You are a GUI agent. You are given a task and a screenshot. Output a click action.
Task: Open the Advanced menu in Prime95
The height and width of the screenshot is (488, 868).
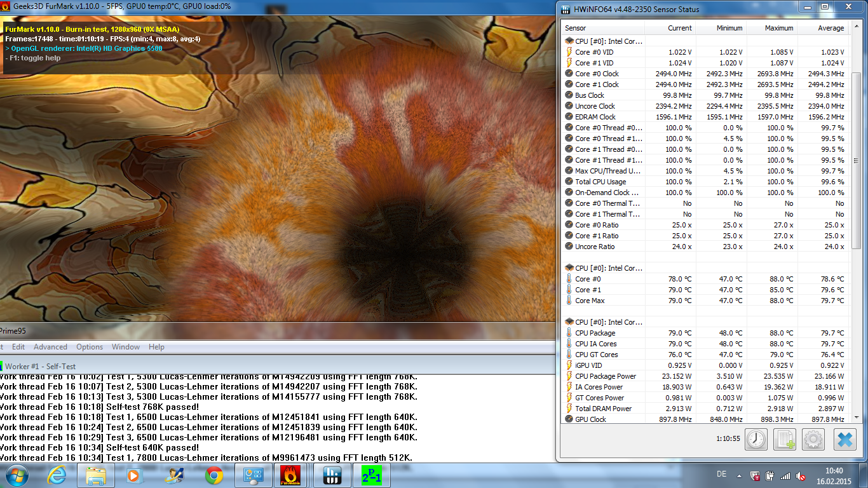tap(50, 347)
